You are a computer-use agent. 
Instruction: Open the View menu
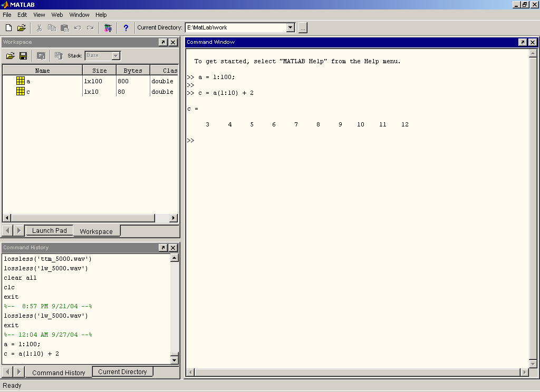(39, 15)
